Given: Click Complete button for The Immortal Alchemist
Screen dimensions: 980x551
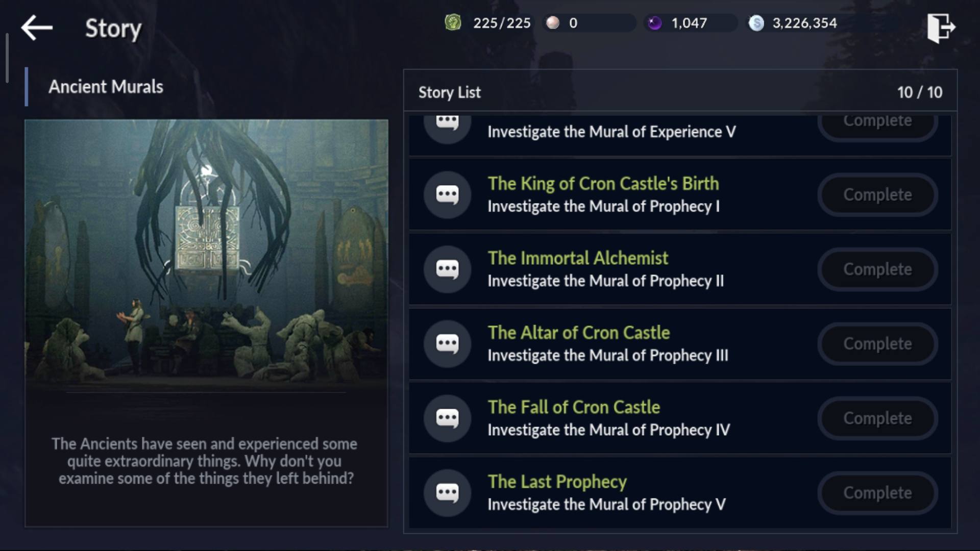Looking at the screenshot, I should pos(877,269).
